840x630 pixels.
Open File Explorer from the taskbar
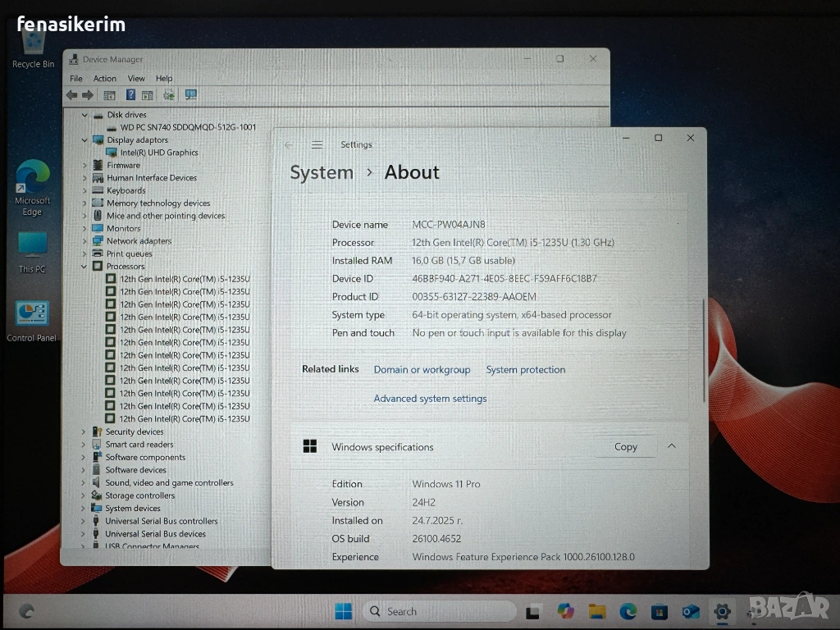pyautogui.click(x=596, y=611)
